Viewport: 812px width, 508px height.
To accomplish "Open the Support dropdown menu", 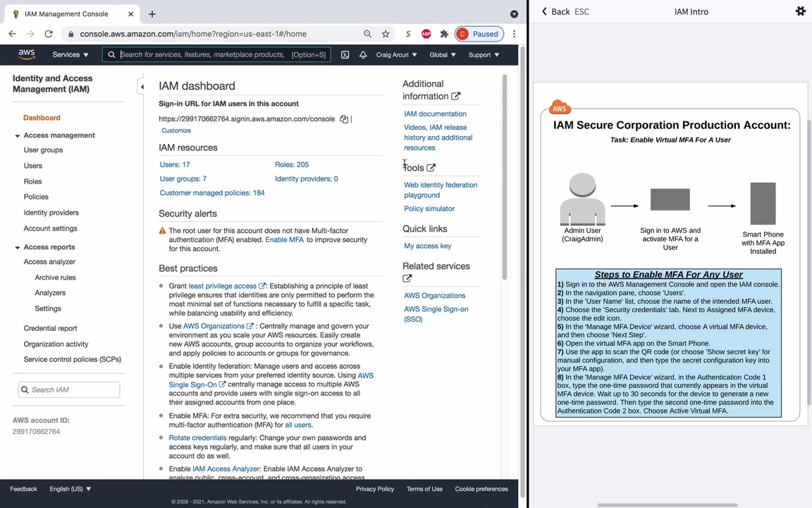I will pos(484,54).
